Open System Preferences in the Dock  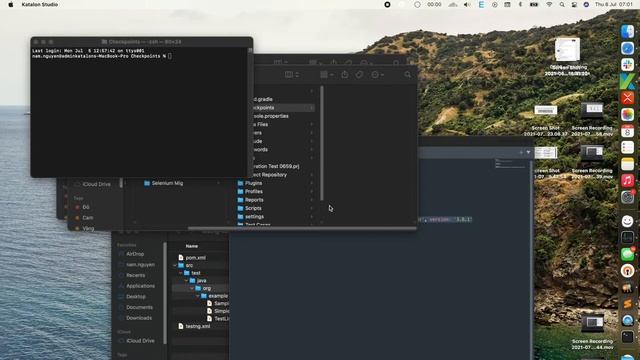click(x=627, y=197)
